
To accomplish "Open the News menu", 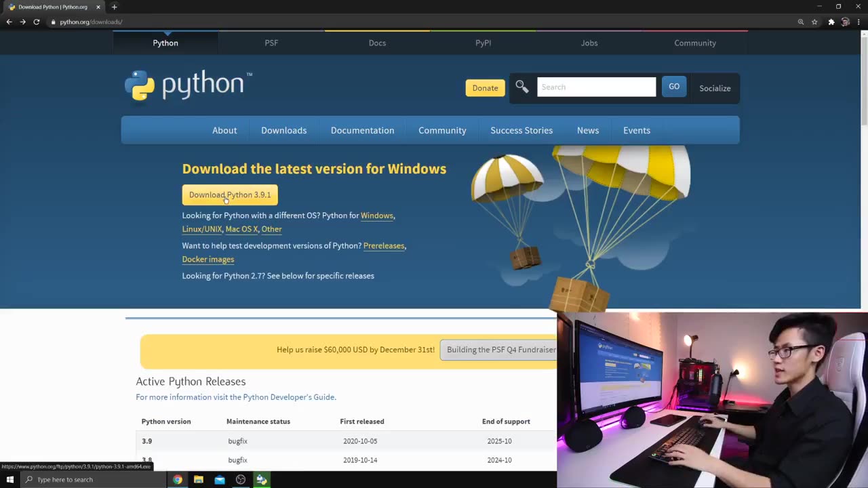I will click(588, 130).
